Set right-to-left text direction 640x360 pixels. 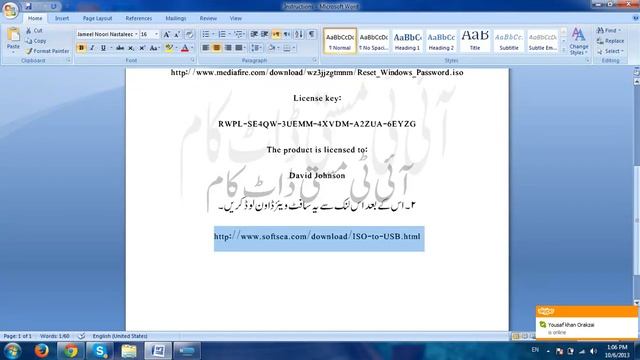tap(287, 34)
